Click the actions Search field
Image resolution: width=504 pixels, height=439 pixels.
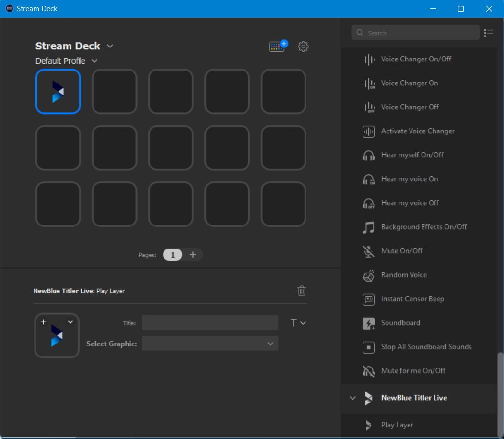pyautogui.click(x=415, y=33)
